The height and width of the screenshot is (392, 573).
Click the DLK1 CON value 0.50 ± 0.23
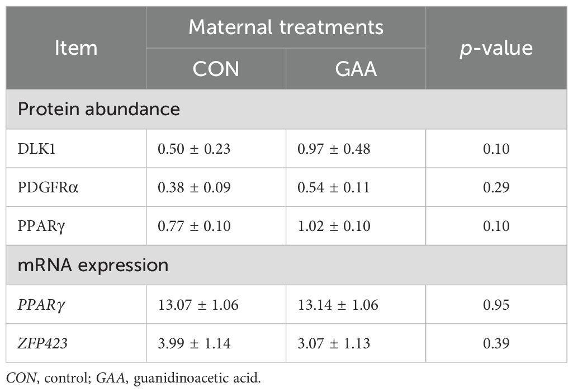[x=192, y=148]
